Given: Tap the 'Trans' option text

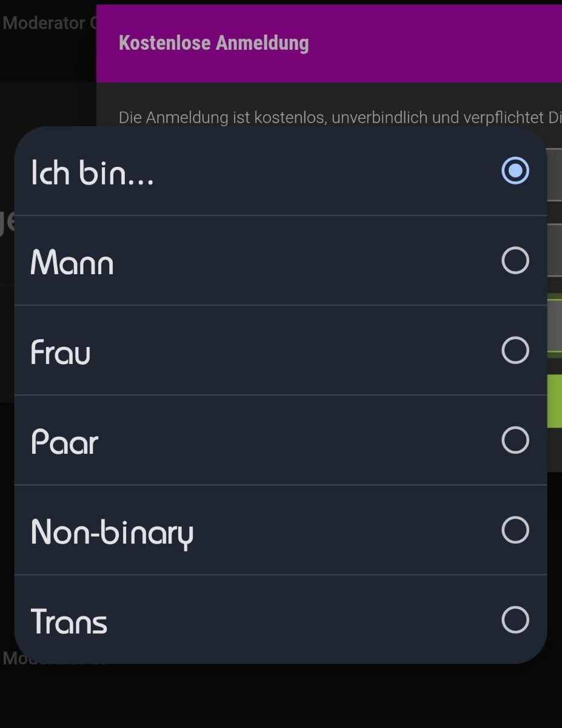Looking at the screenshot, I should tap(69, 622).
